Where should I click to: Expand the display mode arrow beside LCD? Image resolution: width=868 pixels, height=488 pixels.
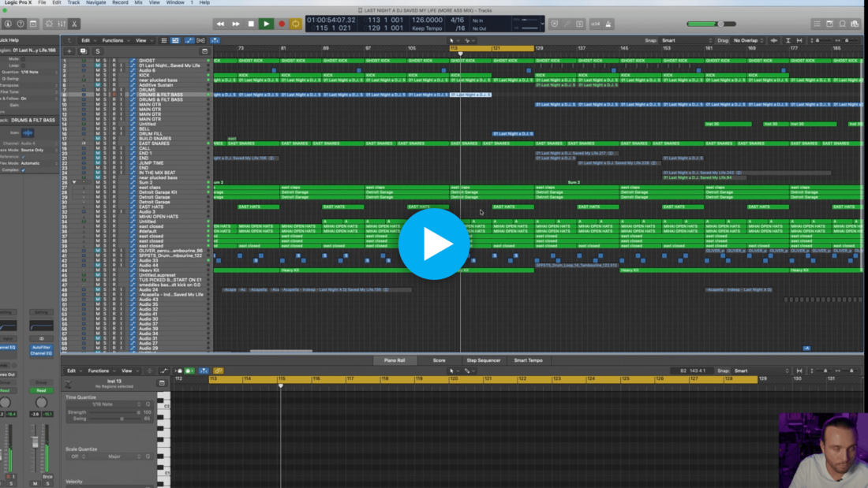point(542,24)
